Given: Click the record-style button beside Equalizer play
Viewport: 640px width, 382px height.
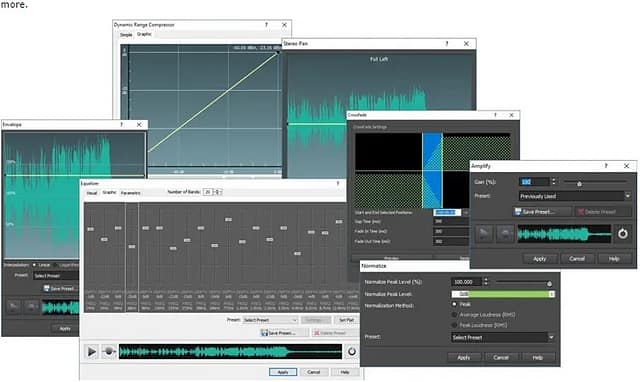Looking at the screenshot, I should [109, 351].
